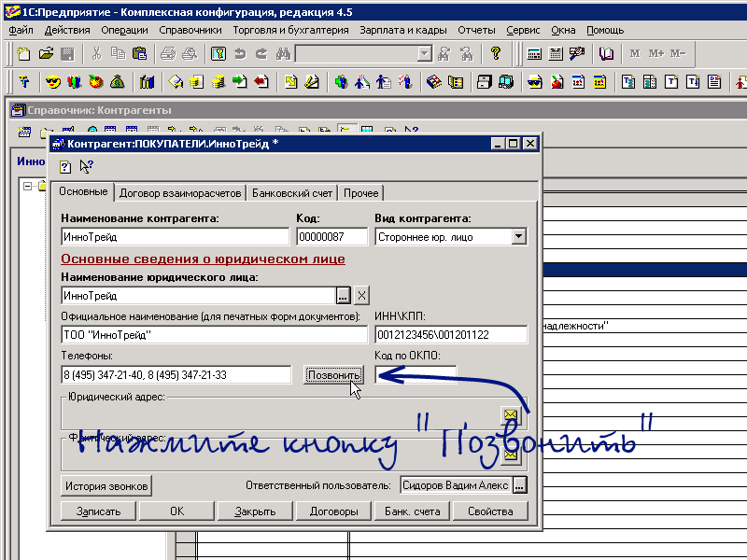Collapse the tree node in the Контрагенты window
This screenshot has height=560, width=747.
pos(28,186)
